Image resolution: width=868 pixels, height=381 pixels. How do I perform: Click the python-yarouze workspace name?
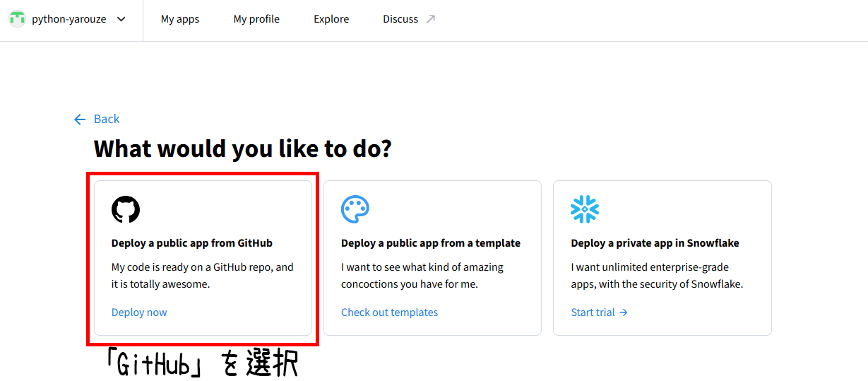[69, 19]
